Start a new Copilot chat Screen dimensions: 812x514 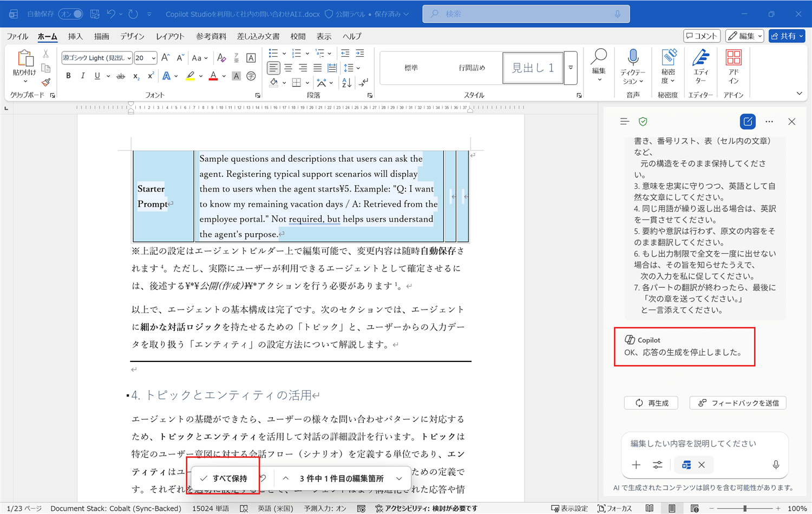tap(748, 122)
